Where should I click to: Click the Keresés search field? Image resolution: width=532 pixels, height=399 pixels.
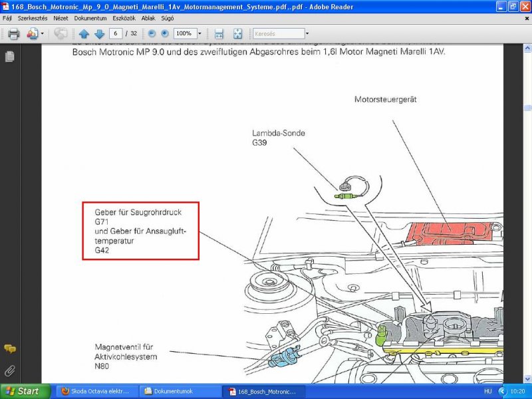pos(279,34)
